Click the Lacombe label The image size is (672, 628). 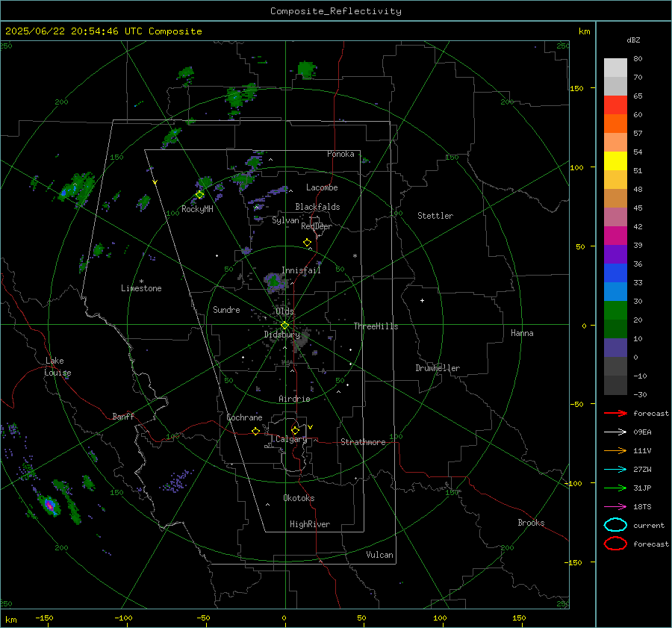point(322,187)
